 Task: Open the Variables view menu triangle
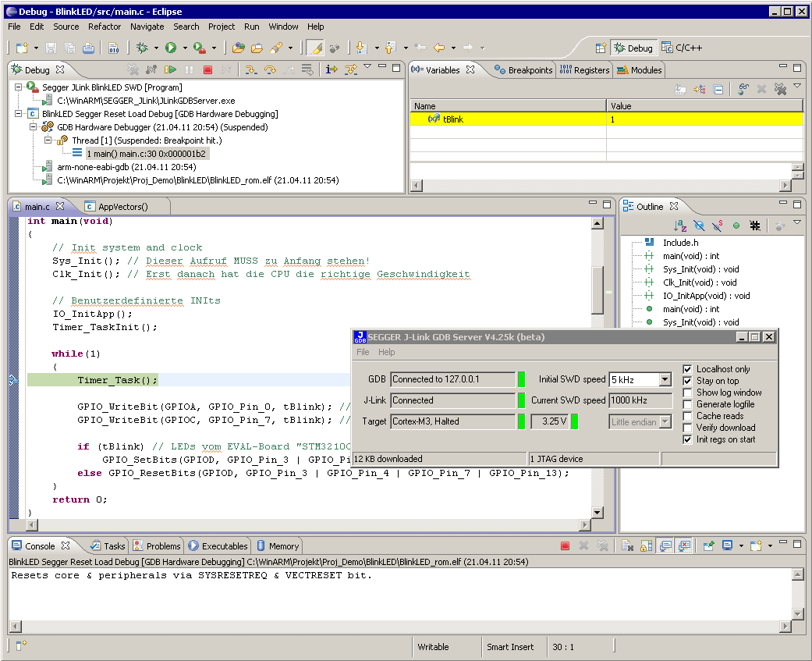[797, 86]
